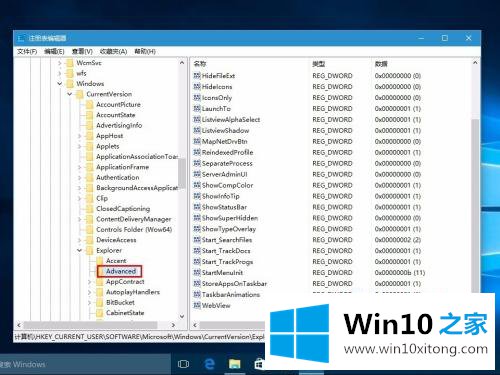Screen dimensions: 500x375
Task: Select the MapNetDrvBtn value icon
Action: tap(197, 141)
